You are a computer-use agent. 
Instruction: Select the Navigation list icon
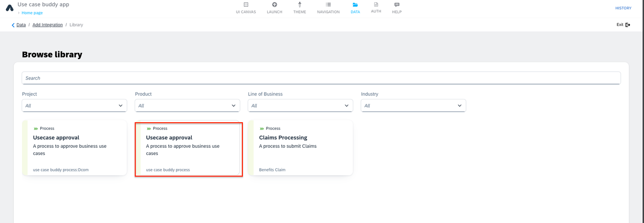(x=328, y=4)
